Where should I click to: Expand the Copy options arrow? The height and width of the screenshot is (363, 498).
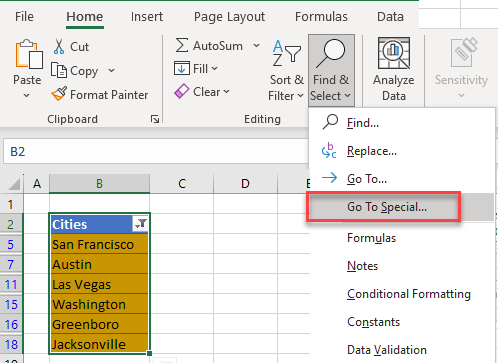[x=111, y=70]
